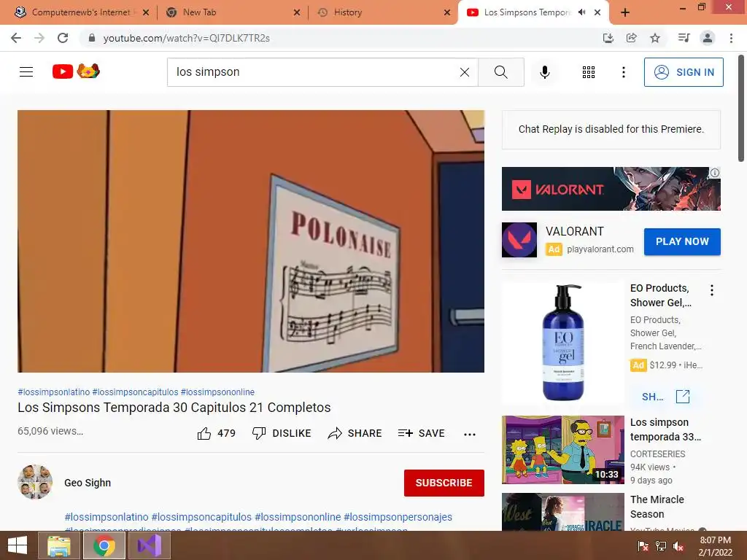Click the SIGN IN button

683,72
